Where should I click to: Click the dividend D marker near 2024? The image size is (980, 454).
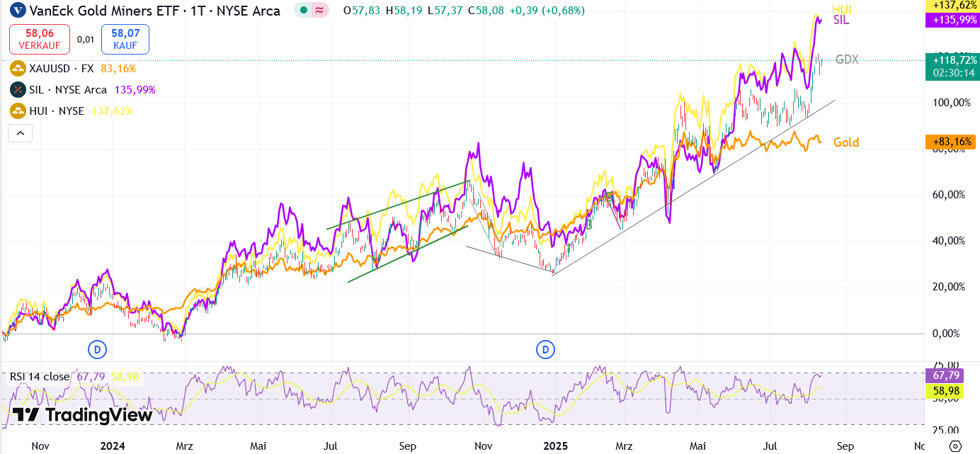point(97,348)
